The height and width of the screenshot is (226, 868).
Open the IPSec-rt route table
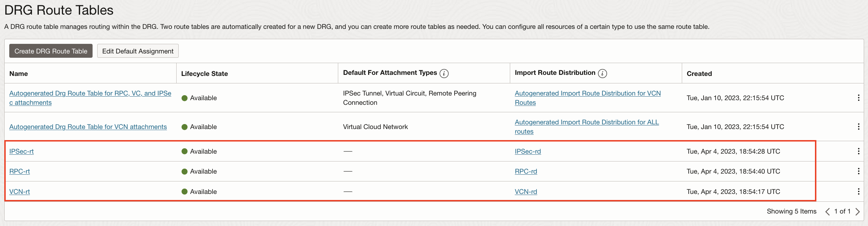tap(21, 151)
